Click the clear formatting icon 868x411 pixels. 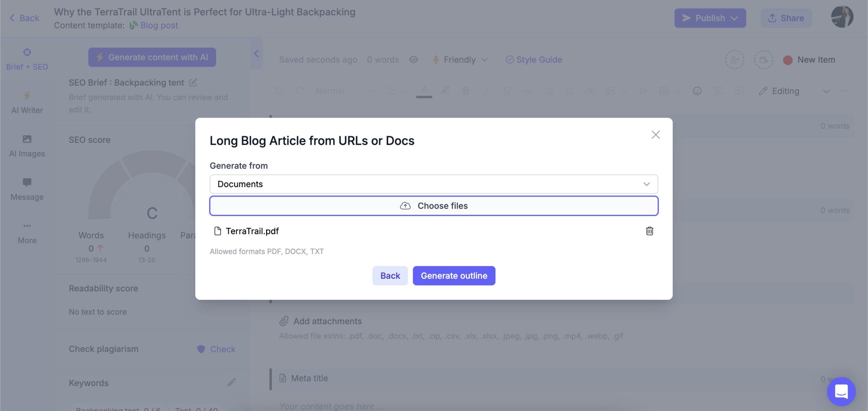point(718,91)
